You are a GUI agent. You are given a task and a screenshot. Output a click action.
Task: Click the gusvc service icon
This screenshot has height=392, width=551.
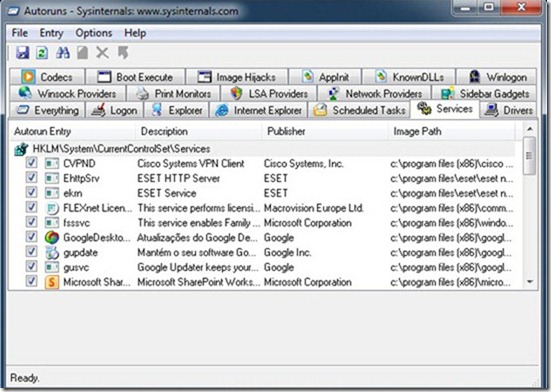52,267
